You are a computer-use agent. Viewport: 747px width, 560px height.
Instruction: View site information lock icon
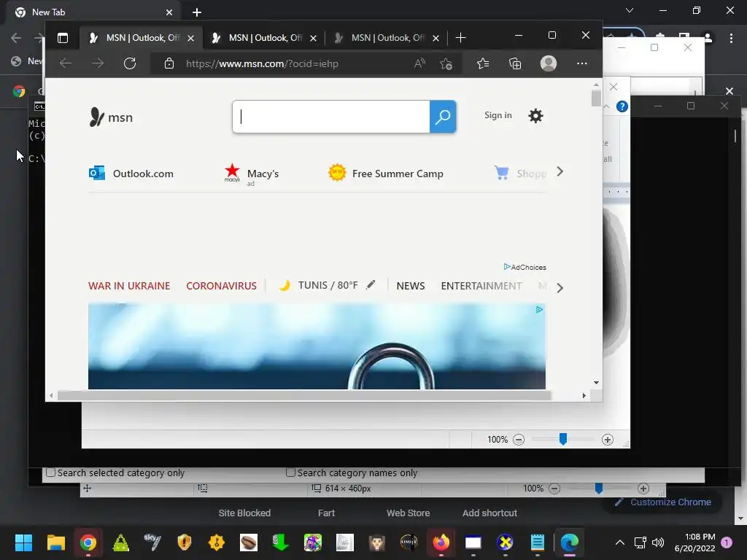pos(169,63)
